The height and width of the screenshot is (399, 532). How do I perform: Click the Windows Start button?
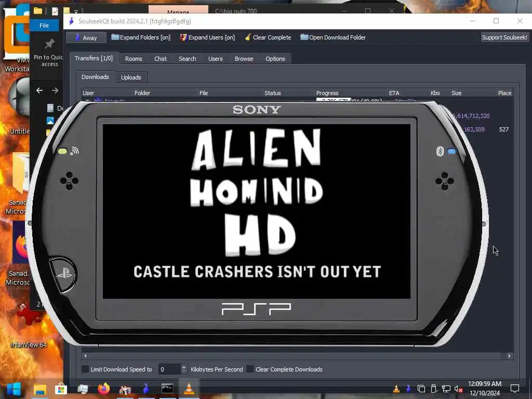tap(14, 389)
